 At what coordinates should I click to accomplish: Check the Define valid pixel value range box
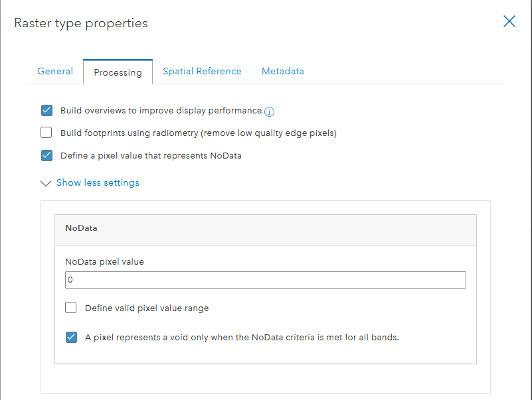tap(71, 308)
